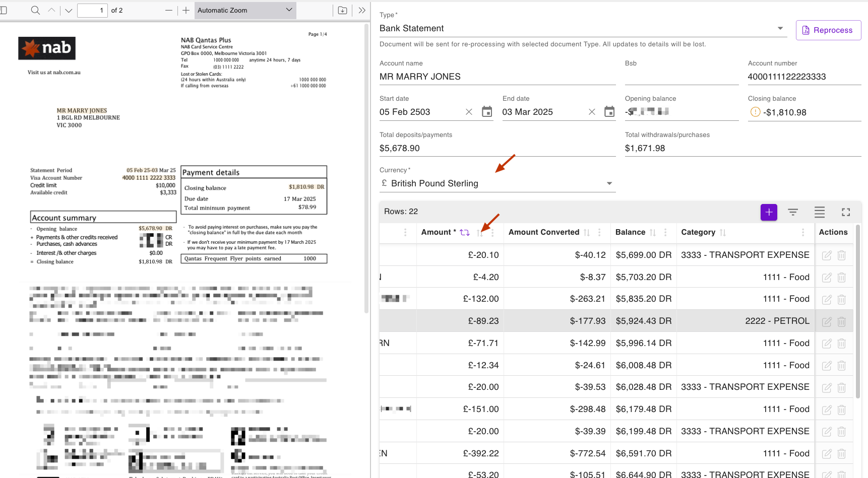Add a new row with purple plus button

pyautogui.click(x=769, y=212)
